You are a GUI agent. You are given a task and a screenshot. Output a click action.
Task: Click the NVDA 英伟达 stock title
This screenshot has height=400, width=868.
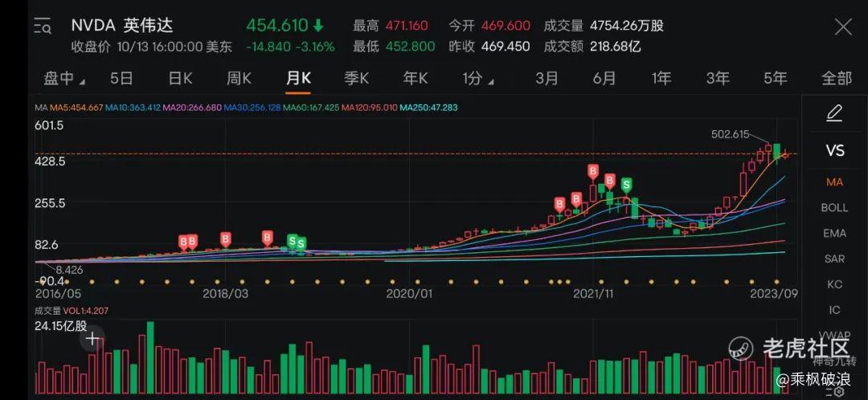point(122,26)
